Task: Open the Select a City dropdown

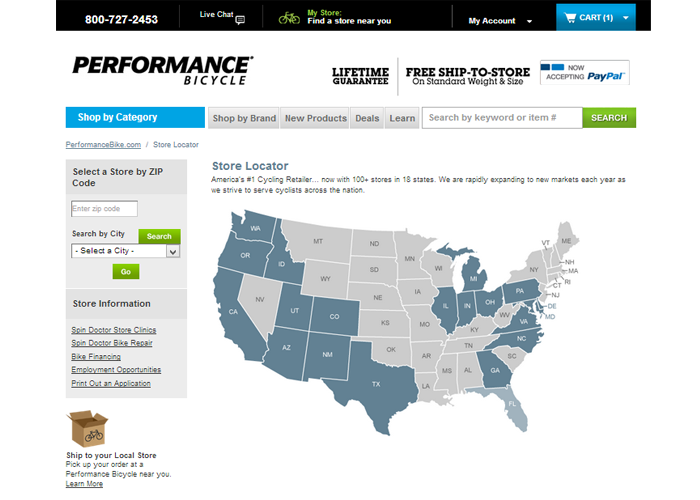Action: tap(126, 251)
